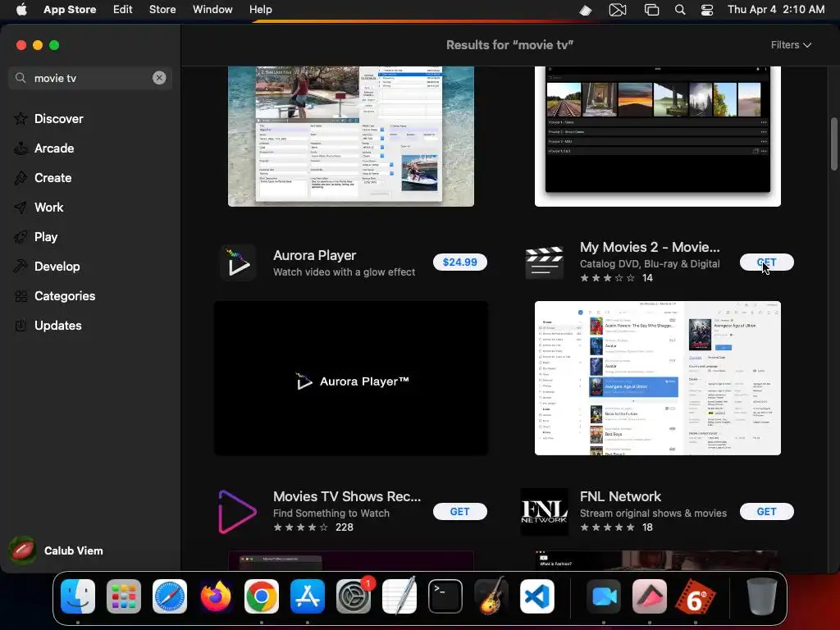Open the Window menu
Image resolution: width=840 pixels, height=630 pixels.
[212, 10]
